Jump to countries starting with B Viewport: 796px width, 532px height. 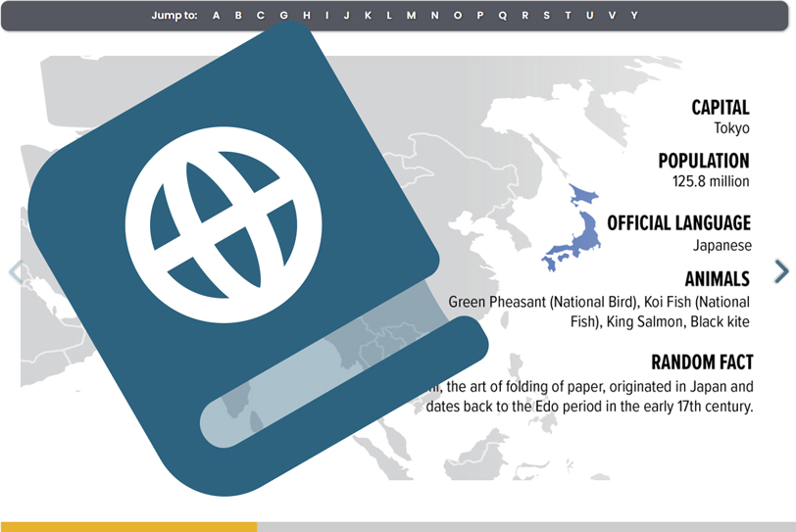point(238,16)
